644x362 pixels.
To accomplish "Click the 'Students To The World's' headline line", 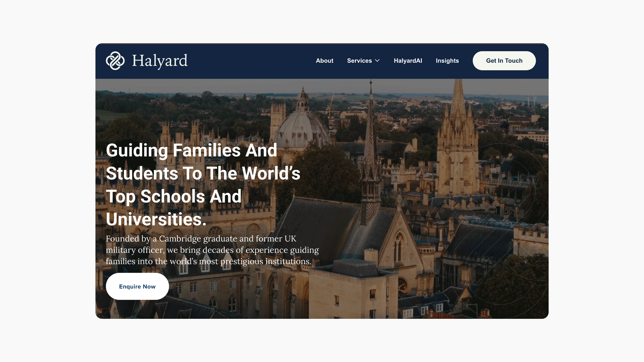I will pyautogui.click(x=203, y=173).
